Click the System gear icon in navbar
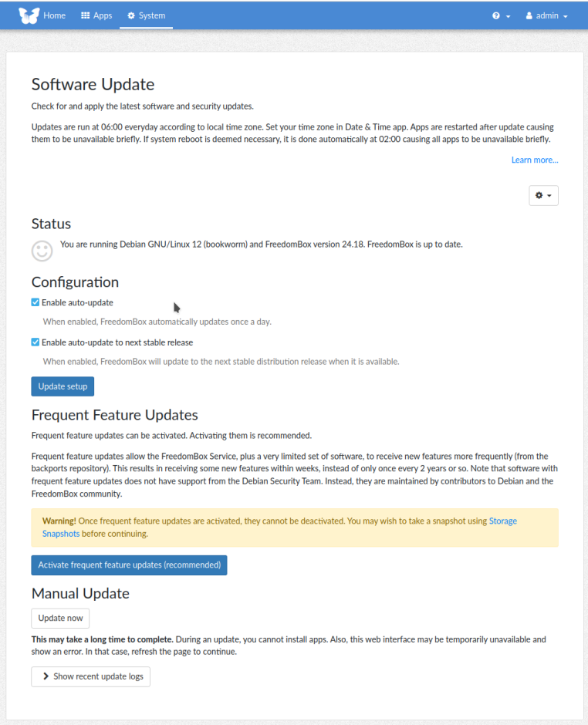 (x=131, y=15)
